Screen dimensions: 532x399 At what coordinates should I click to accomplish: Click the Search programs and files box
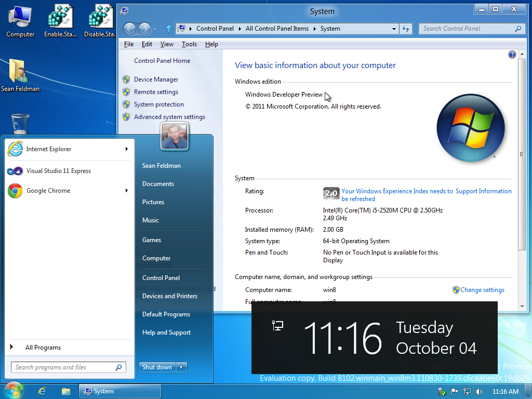69,367
